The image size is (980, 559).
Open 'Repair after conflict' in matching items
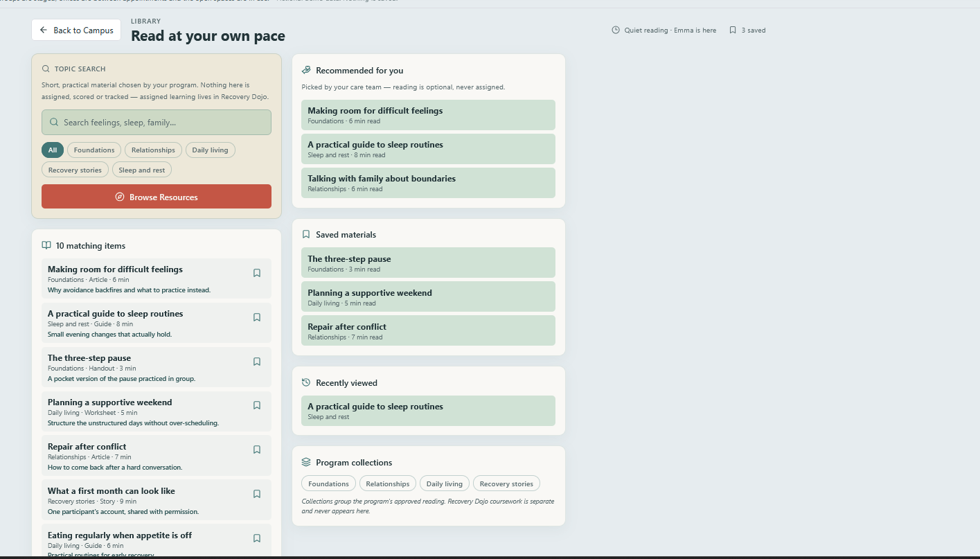pos(157,456)
